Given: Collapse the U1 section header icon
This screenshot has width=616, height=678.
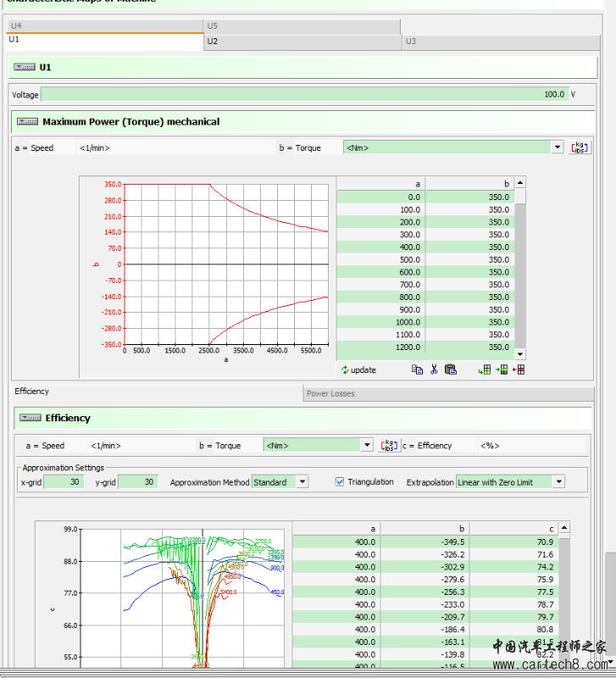Looking at the screenshot, I should (x=25, y=67).
